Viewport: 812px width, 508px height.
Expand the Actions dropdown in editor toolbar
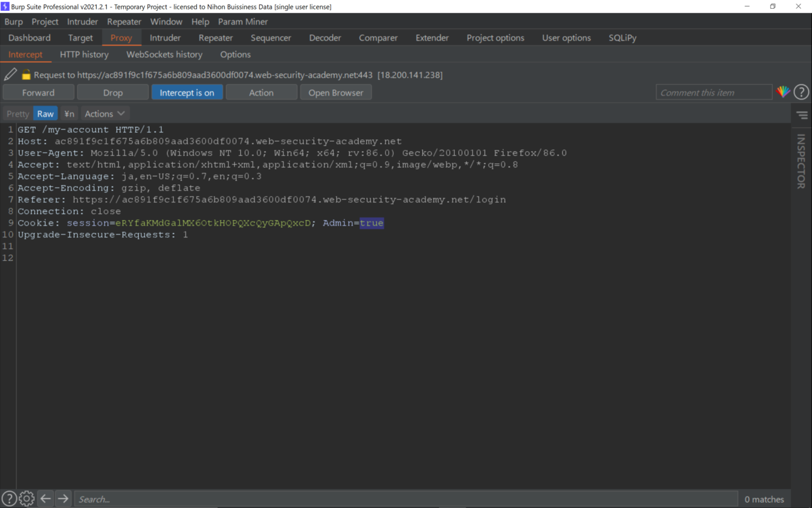coord(104,114)
